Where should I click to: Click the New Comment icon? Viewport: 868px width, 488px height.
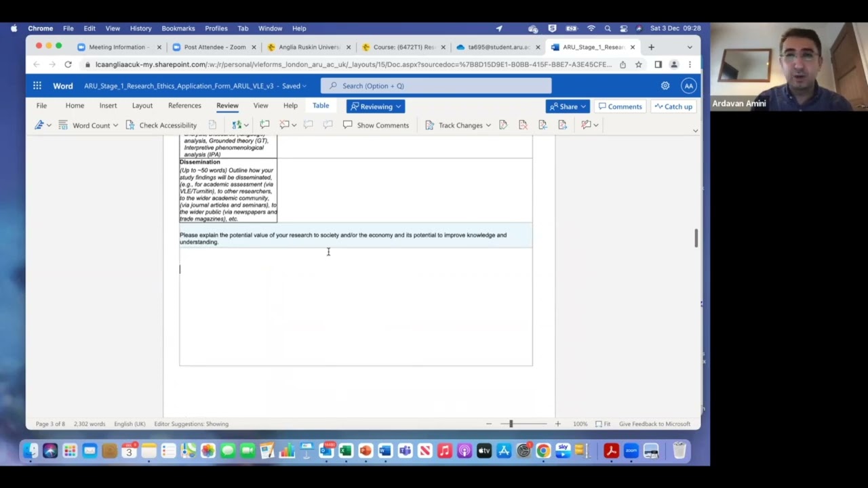coord(264,125)
